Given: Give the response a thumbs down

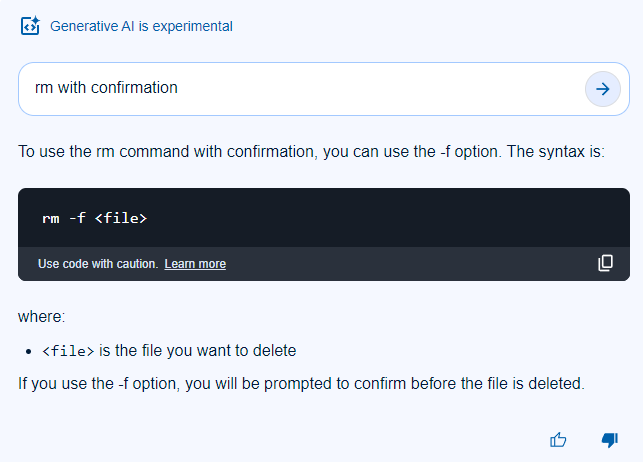Looking at the screenshot, I should (609, 440).
